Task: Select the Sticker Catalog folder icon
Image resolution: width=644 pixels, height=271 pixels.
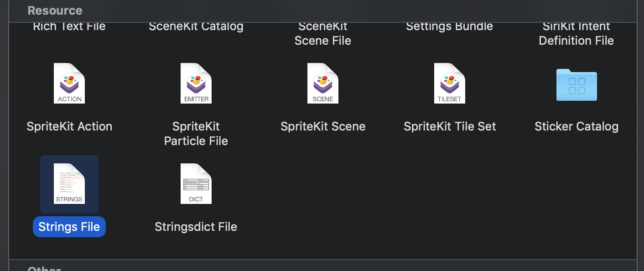Action: pos(576,85)
